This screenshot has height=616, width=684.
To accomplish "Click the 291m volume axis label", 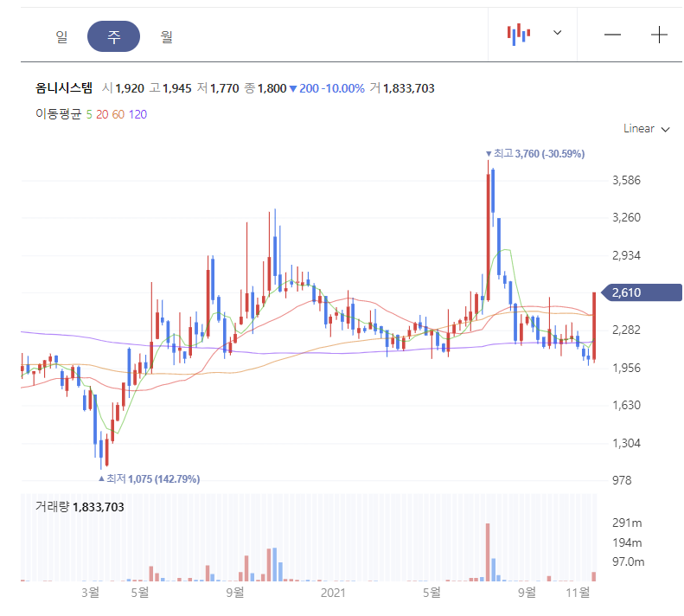I will coord(627,523).
